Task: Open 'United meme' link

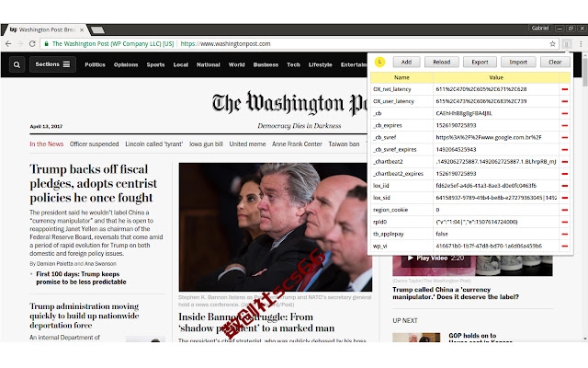Action: [x=247, y=144]
